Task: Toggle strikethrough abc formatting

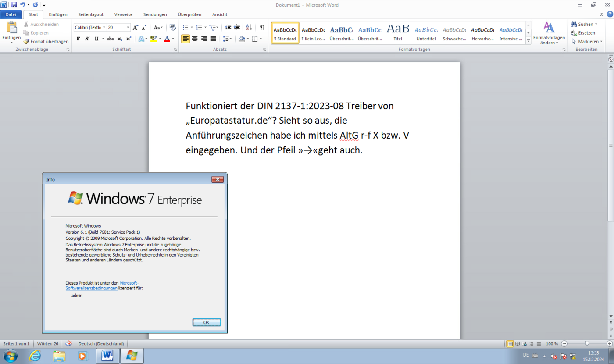Action: [111, 39]
